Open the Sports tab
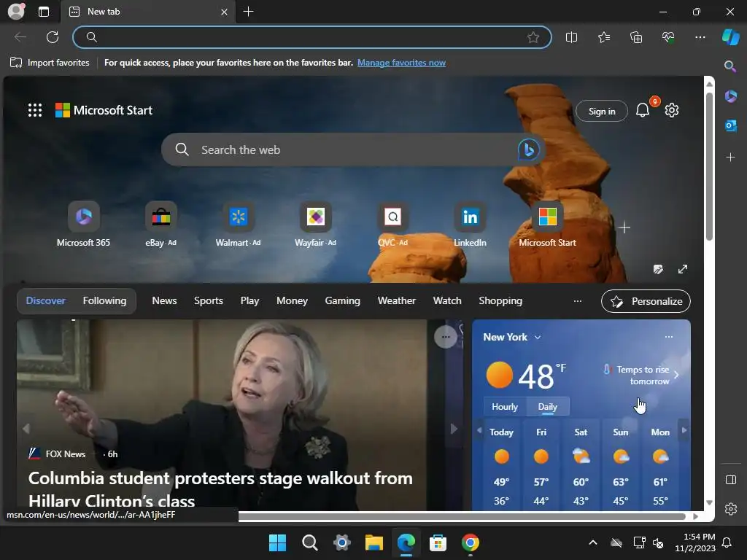Viewport: 747px width, 560px height. tap(209, 301)
